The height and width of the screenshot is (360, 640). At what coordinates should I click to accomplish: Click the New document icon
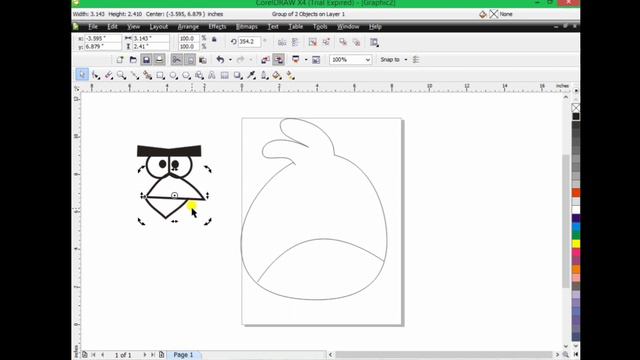click(120, 60)
